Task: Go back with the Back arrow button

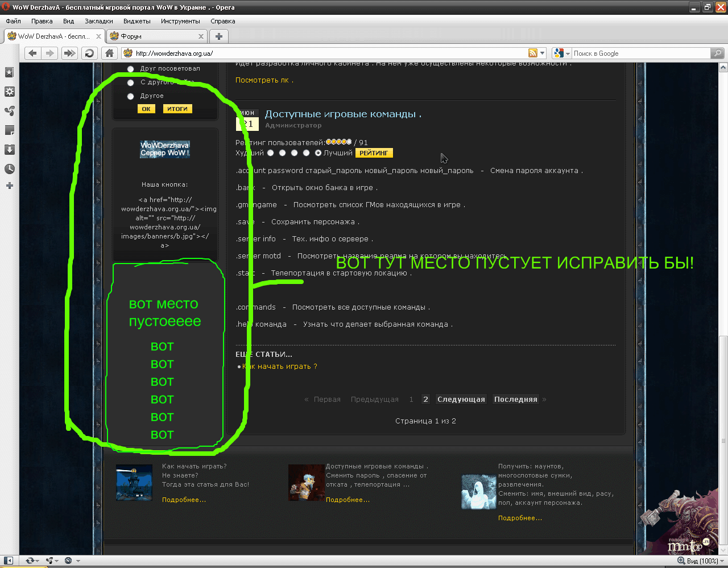Action: coord(32,53)
